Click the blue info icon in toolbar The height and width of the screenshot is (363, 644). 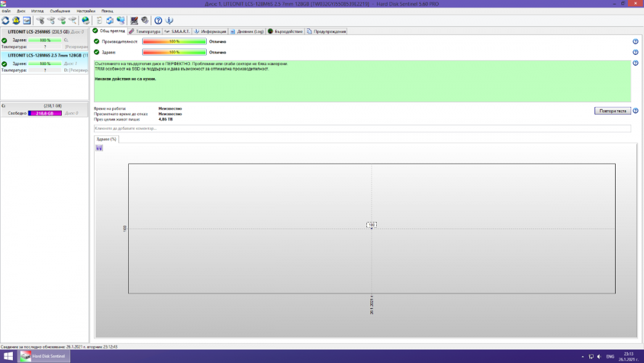169,21
